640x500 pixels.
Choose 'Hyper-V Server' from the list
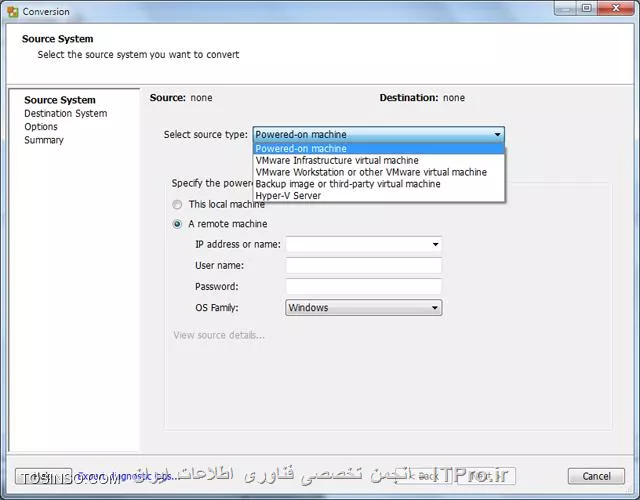[x=379, y=196]
